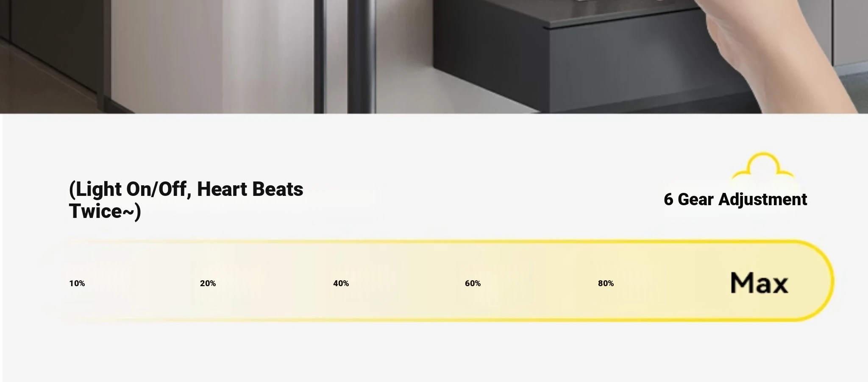Click the Max brightness label
868x382 pixels.
[x=759, y=283]
